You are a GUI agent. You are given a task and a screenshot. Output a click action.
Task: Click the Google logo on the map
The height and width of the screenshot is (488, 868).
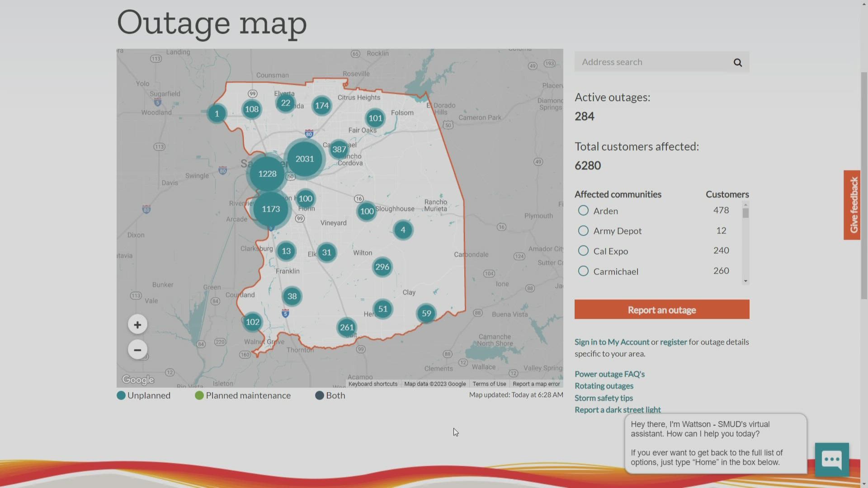tap(138, 380)
